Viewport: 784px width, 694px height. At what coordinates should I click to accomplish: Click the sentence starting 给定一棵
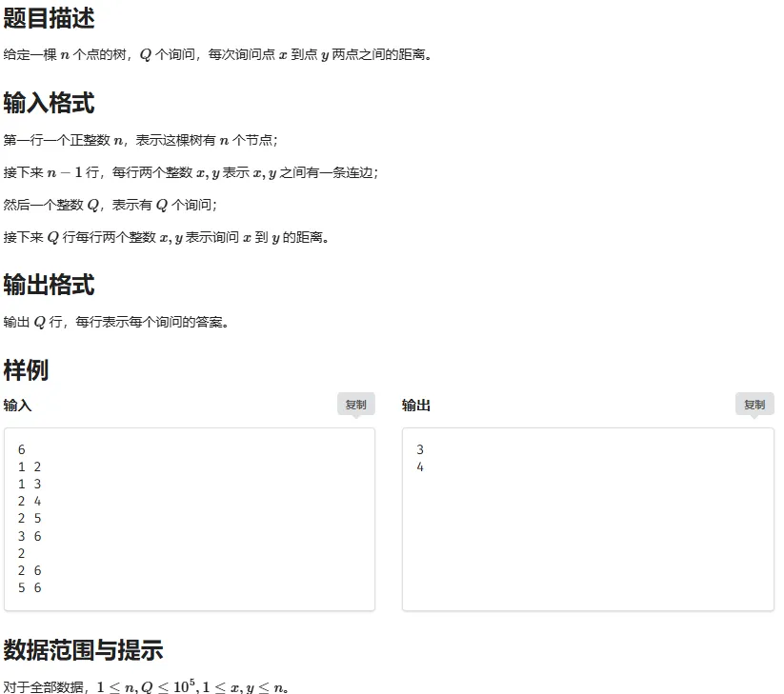point(217,54)
